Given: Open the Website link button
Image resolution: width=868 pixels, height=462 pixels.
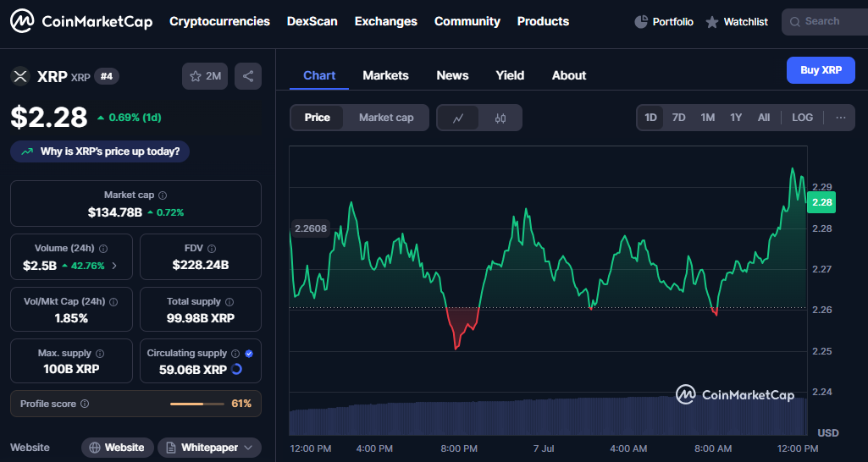Looking at the screenshot, I should pos(118,448).
